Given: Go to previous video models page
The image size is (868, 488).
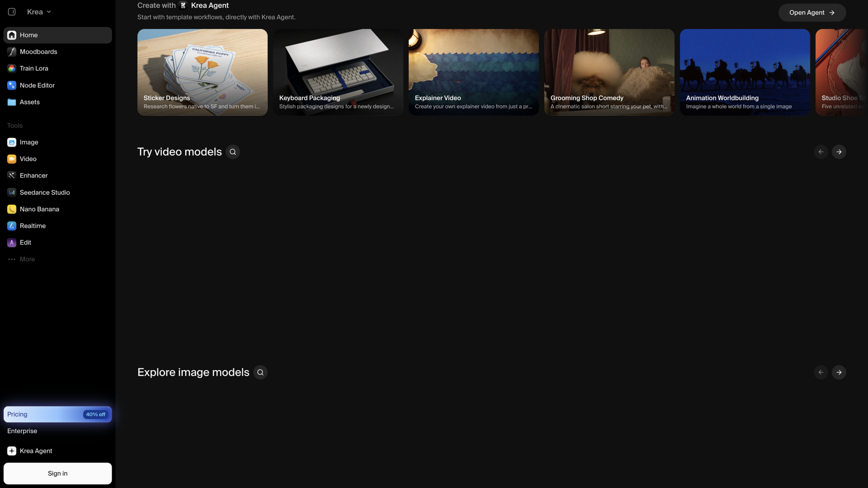Looking at the screenshot, I should 821,152.
